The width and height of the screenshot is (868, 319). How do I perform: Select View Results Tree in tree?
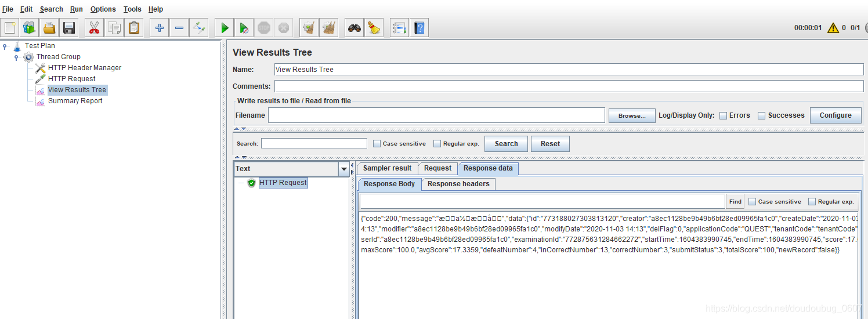click(x=77, y=90)
